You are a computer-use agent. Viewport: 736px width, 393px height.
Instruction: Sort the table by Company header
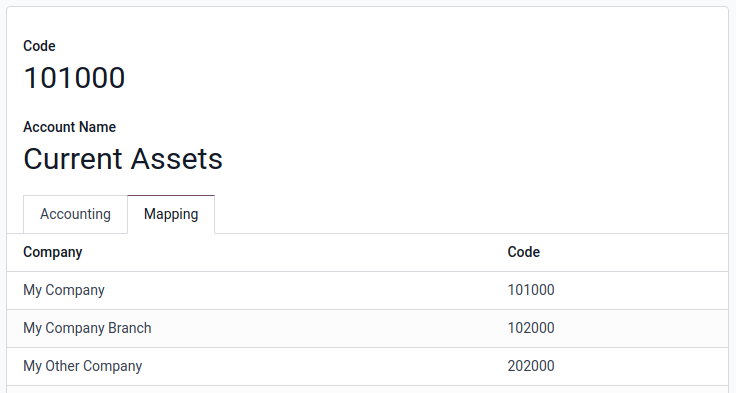[x=53, y=252]
